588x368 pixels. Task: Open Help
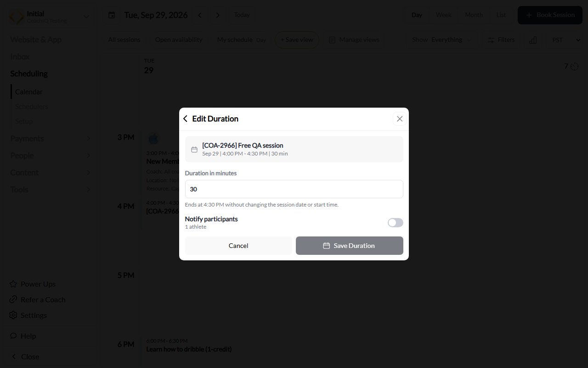click(x=23, y=336)
